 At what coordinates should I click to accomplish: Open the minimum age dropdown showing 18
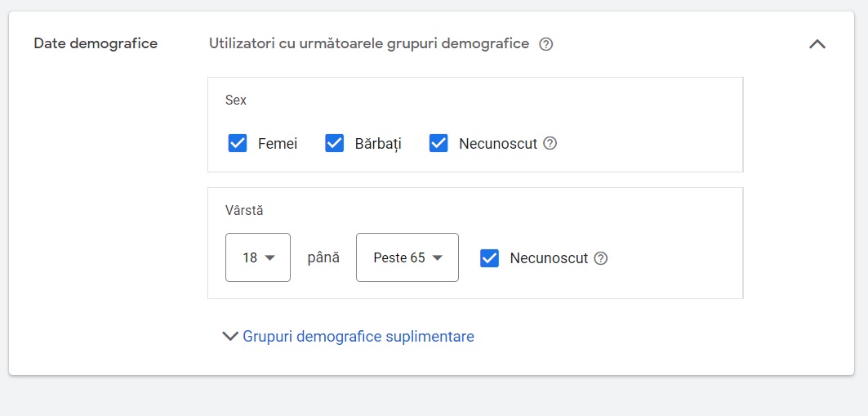click(x=258, y=257)
